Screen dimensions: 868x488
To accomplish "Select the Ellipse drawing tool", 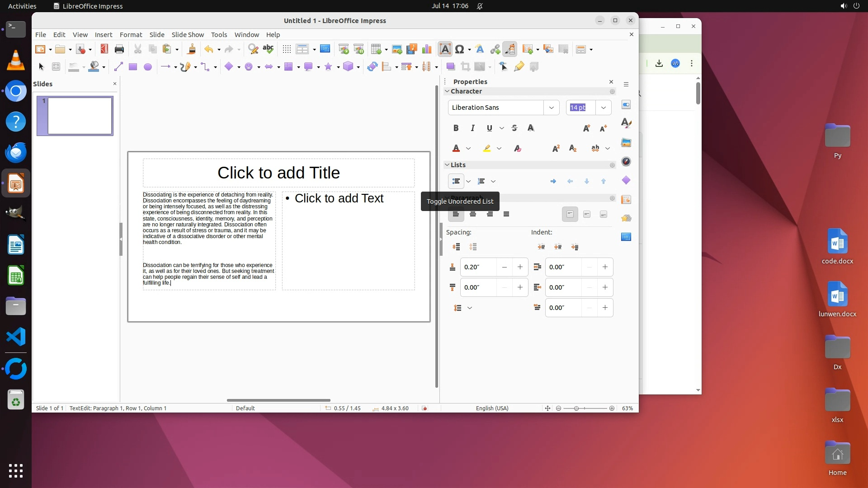I will [147, 67].
